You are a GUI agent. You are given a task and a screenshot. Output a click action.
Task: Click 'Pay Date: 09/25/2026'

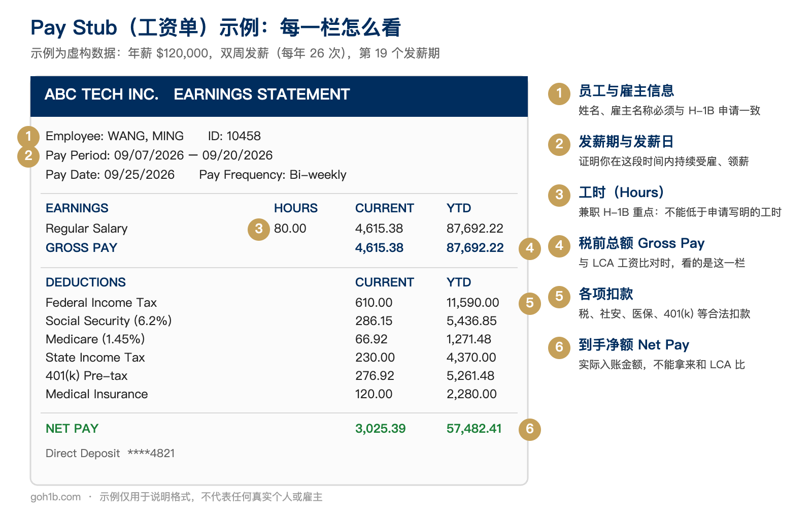(110, 175)
